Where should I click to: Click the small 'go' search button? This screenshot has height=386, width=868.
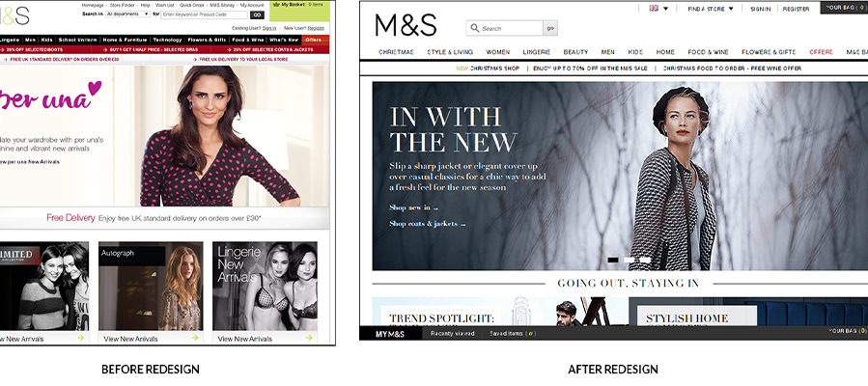(x=550, y=28)
